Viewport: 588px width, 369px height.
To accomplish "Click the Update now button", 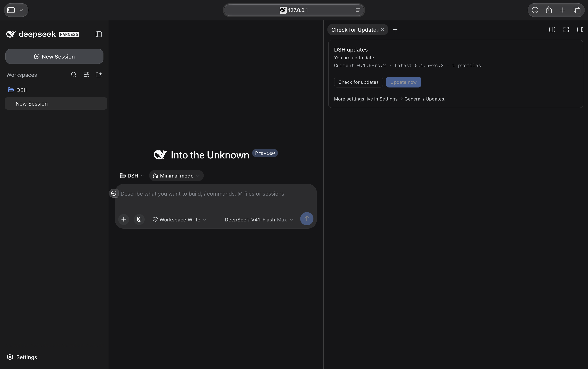I will point(403,82).
